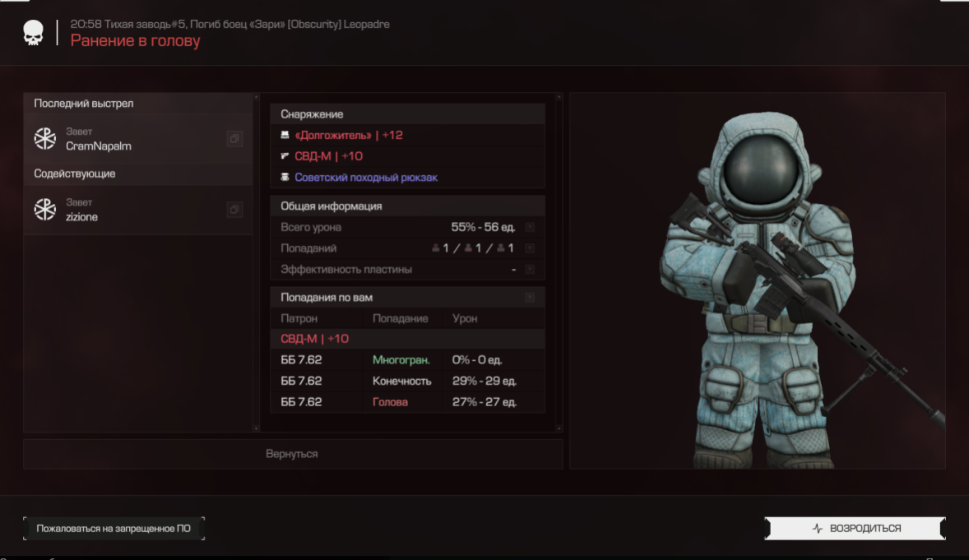The height and width of the screenshot is (560, 969).
Task: Click the up arrow of the killers list scrollbar
Action: pyautogui.click(x=257, y=97)
